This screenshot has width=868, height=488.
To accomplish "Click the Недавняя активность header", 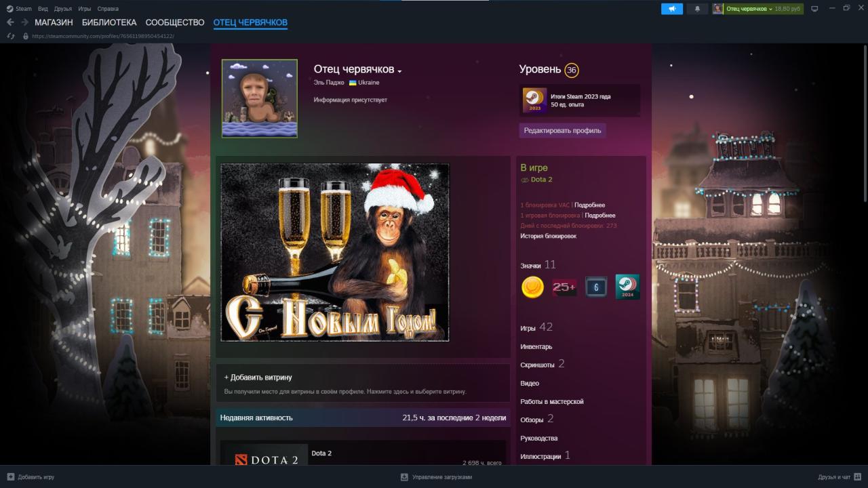I will click(256, 418).
